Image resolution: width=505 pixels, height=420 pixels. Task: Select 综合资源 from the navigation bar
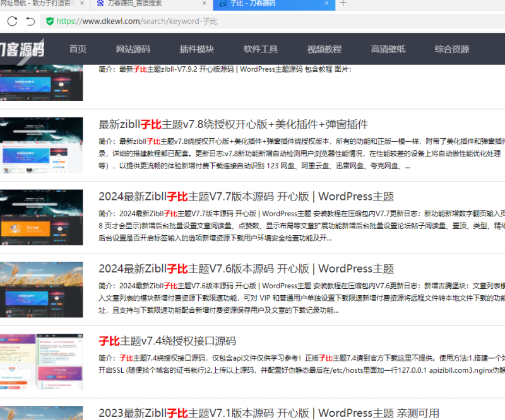pyautogui.click(x=451, y=49)
